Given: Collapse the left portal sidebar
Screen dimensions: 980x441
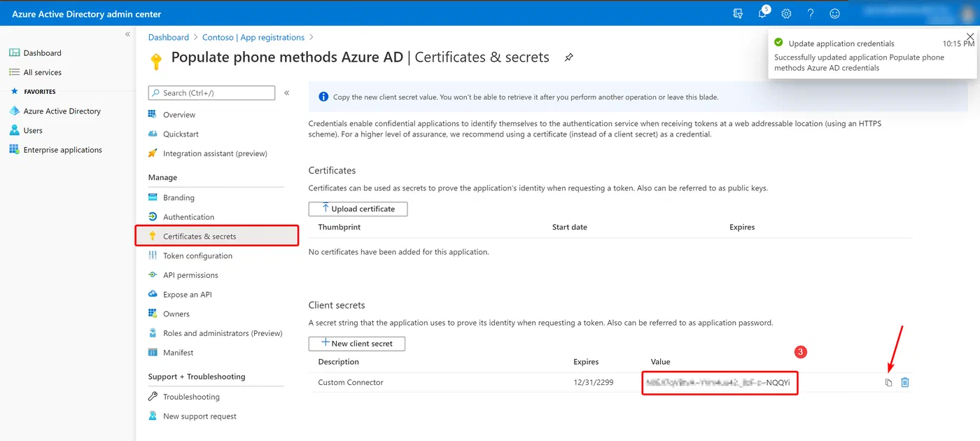Looking at the screenshot, I should pyautogui.click(x=127, y=34).
